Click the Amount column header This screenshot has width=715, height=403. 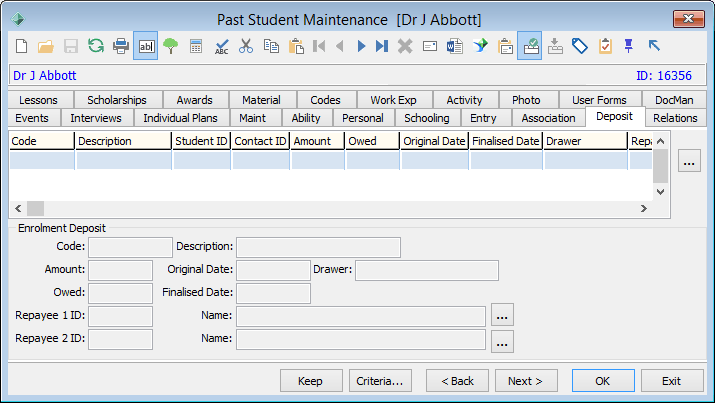tap(317, 141)
